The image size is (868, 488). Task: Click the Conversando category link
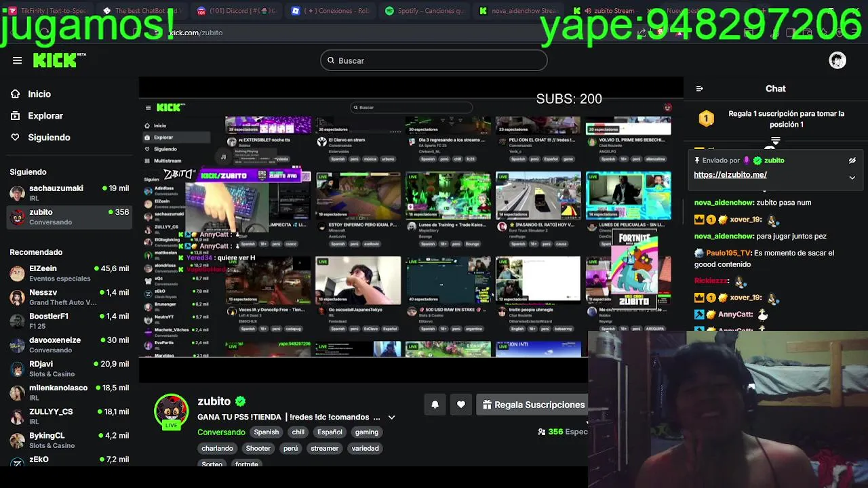[221, 432]
